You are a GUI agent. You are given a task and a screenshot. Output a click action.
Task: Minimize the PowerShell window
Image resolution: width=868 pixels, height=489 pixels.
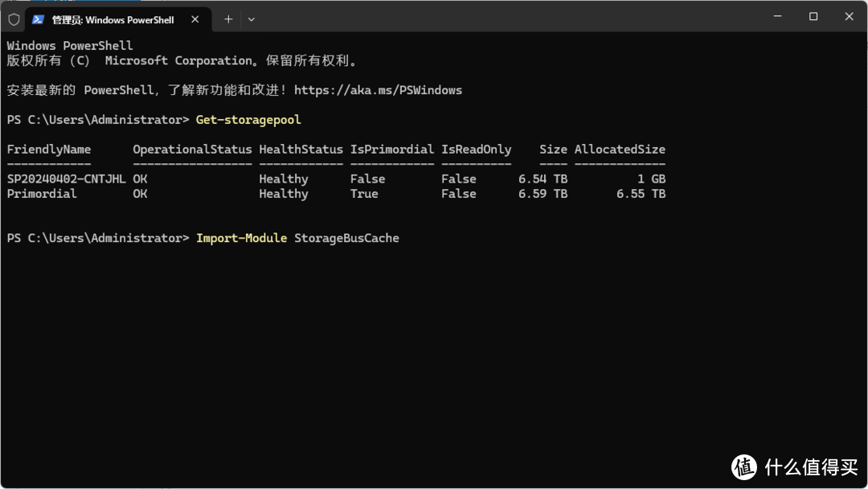(778, 17)
